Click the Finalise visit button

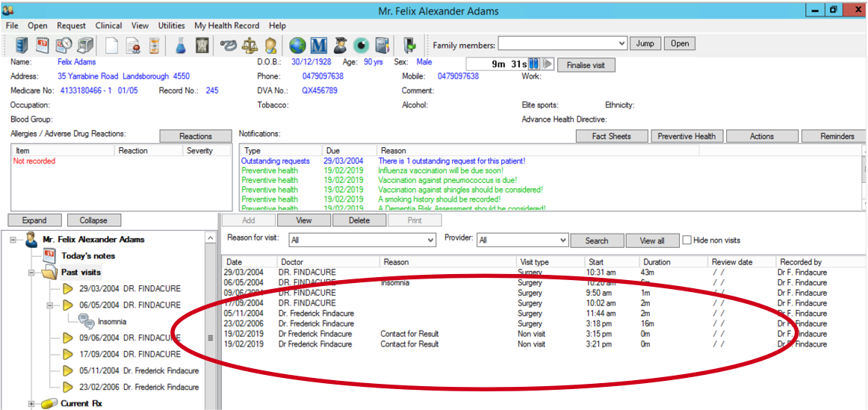[x=586, y=65]
